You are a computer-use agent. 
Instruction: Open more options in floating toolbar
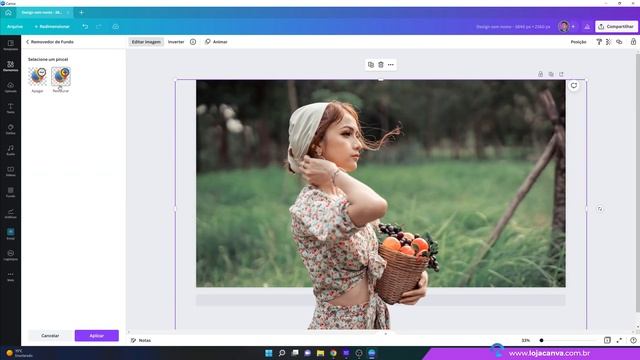click(391, 64)
